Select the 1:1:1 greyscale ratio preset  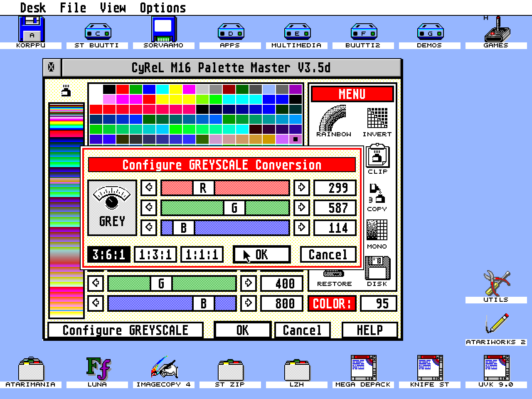(x=202, y=254)
